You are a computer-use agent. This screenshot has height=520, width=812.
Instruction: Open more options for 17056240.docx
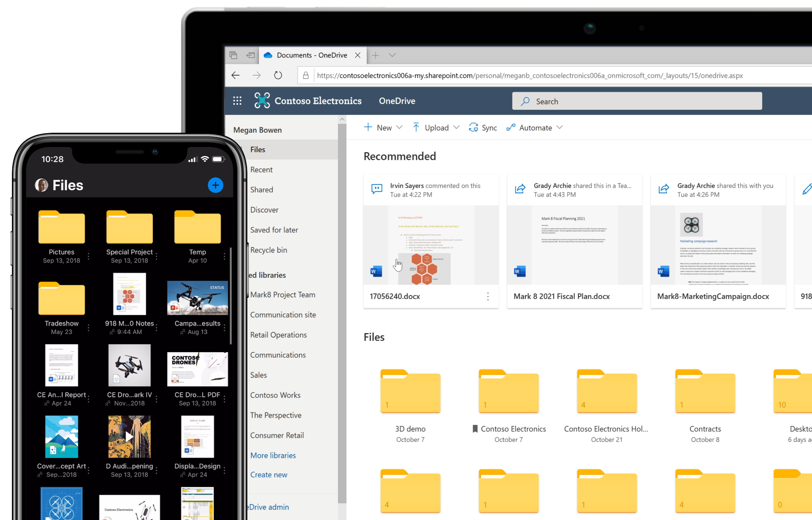[488, 296]
